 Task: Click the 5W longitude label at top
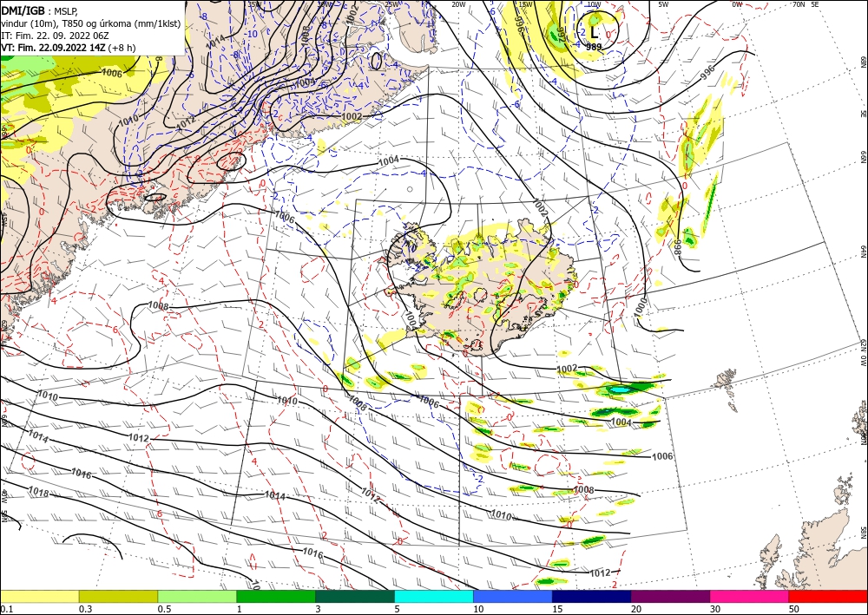(663, 4)
